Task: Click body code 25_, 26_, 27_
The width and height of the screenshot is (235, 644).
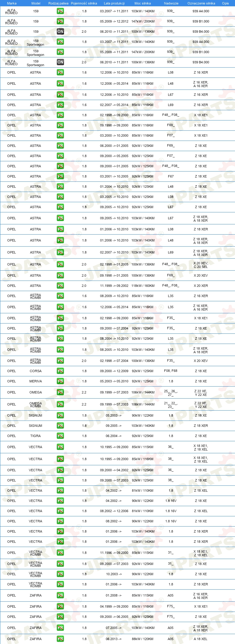Action: click(171, 393)
